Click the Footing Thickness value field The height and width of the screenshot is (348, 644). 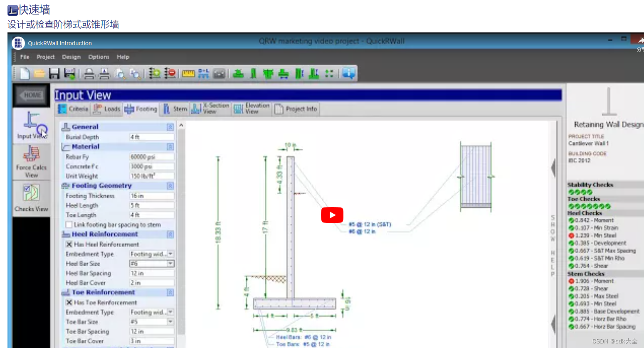(x=152, y=196)
